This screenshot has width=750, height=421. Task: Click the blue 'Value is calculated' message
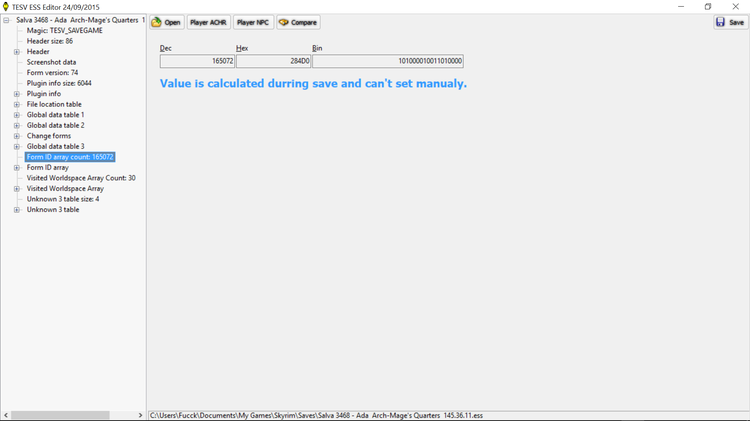coord(313,83)
